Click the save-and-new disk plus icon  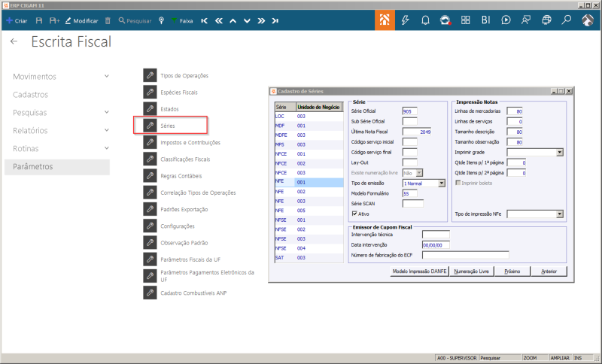(x=54, y=21)
